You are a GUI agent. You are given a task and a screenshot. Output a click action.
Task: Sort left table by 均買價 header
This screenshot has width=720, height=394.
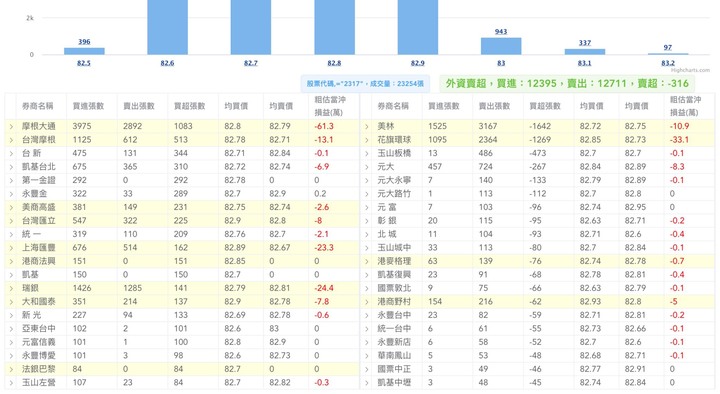(x=236, y=106)
